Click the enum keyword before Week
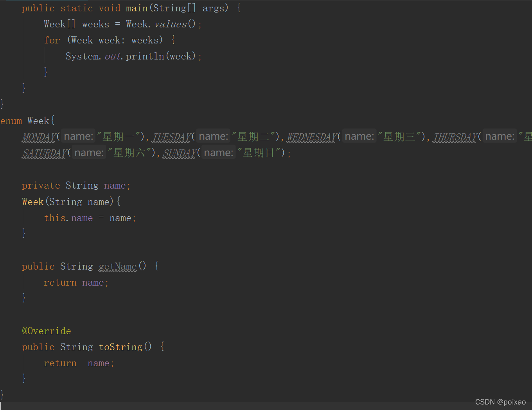This screenshot has height=410, width=532. [x=11, y=121]
